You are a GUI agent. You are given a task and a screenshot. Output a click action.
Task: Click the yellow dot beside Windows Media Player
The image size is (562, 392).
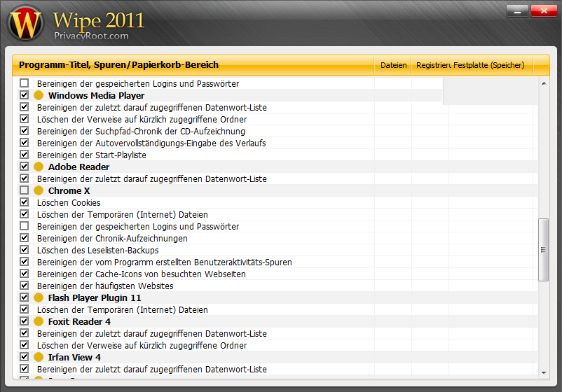coord(39,95)
